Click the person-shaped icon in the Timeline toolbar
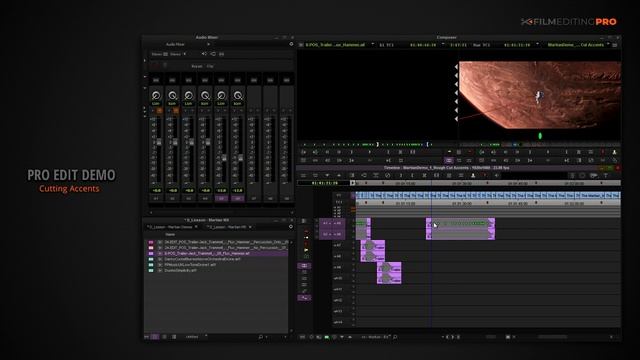The width and height of the screenshot is (640, 360). coord(473,176)
